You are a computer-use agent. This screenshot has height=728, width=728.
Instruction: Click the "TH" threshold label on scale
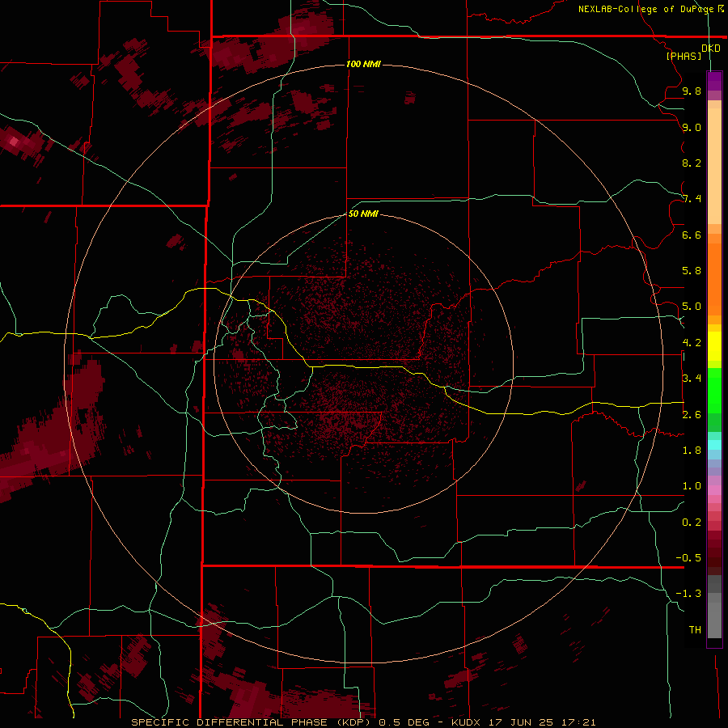pos(695,630)
